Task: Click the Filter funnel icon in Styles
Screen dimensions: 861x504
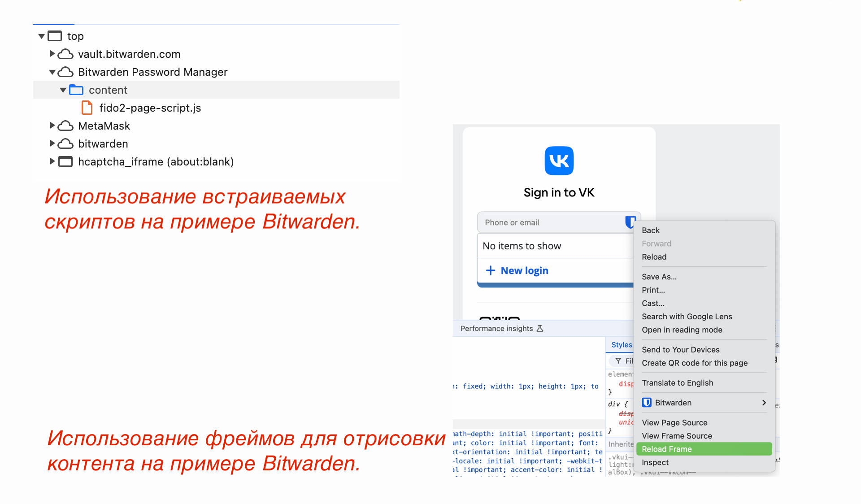Action: (x=618, y=361)
